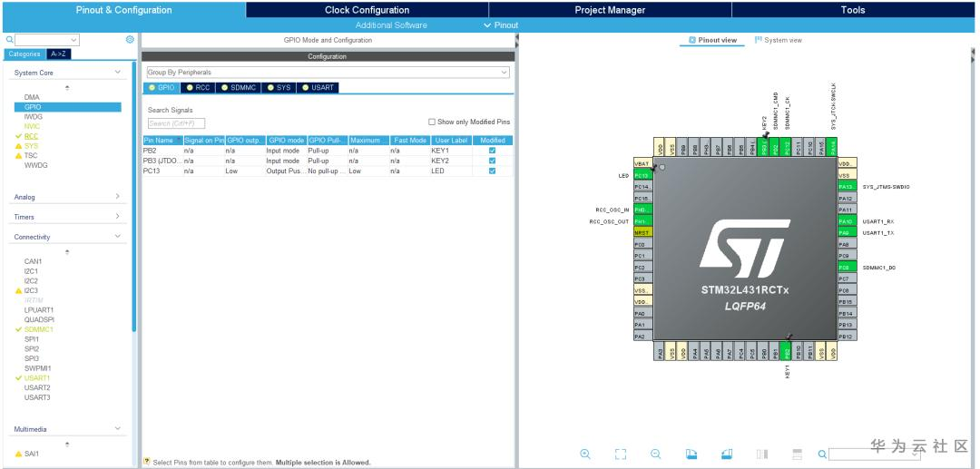The image size is (980, 469).
Task: Expand the Analog category
Action: coord(117,197)
